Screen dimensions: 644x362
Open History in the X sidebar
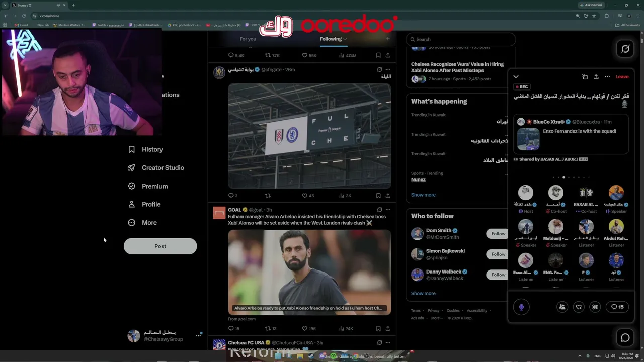[145, 149]
